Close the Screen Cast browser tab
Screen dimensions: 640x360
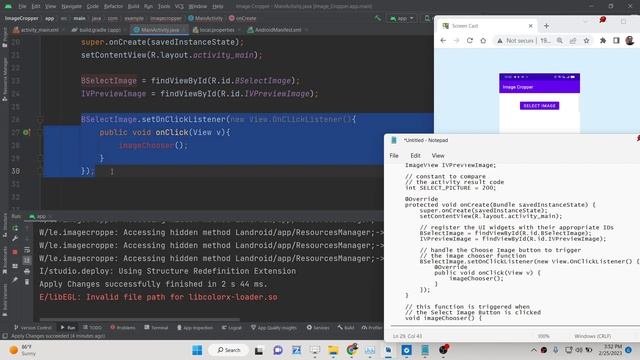coord(530,26)
